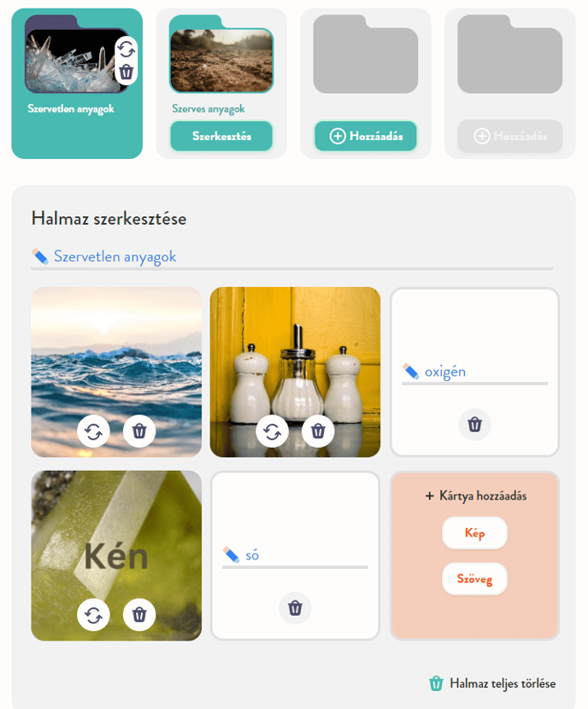
Task: Click the pencil icon next to set title
Action: point(40,256)
